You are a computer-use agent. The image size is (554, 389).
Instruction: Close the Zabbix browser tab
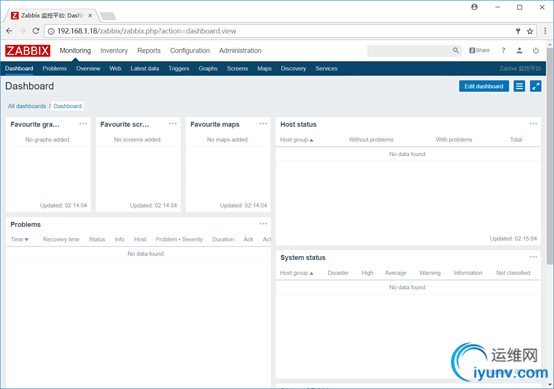click(x=90, y=16)
